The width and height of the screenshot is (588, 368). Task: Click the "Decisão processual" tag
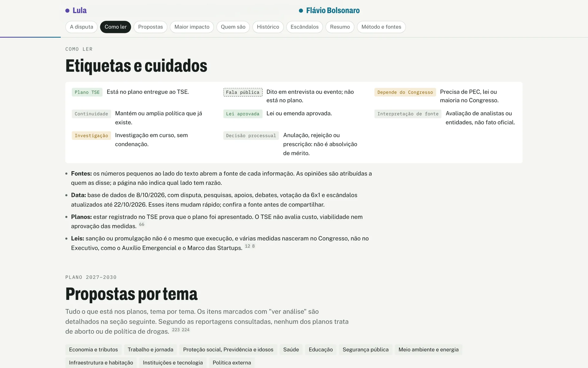pyautogui.click(x=251, y=136)
